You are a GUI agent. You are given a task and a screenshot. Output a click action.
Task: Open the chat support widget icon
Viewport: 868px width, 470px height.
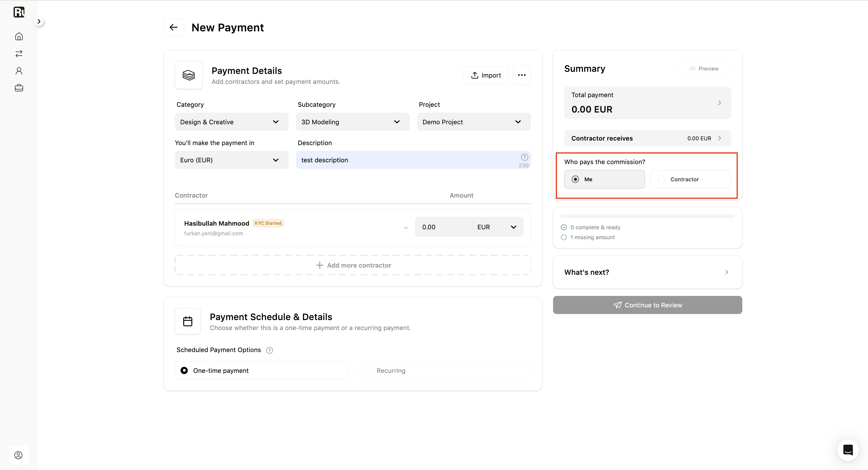pyautogui.click(x=848, y=450)
